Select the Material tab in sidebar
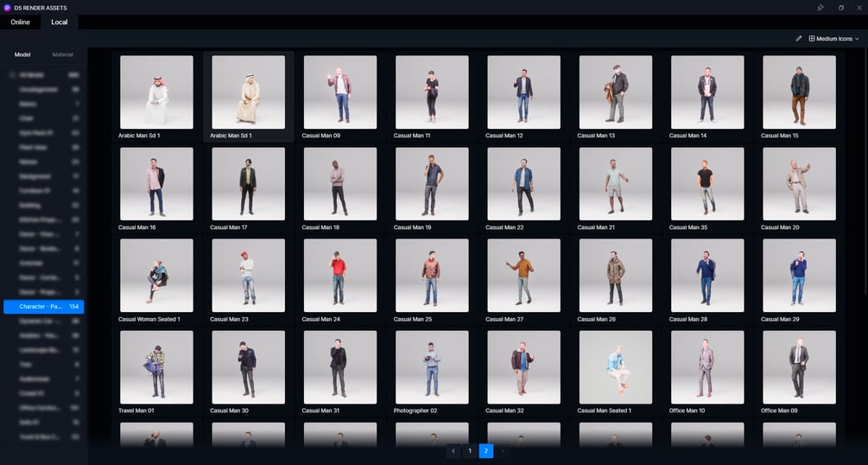Viewport: 868px width, 465px height. tap(62, 54)
